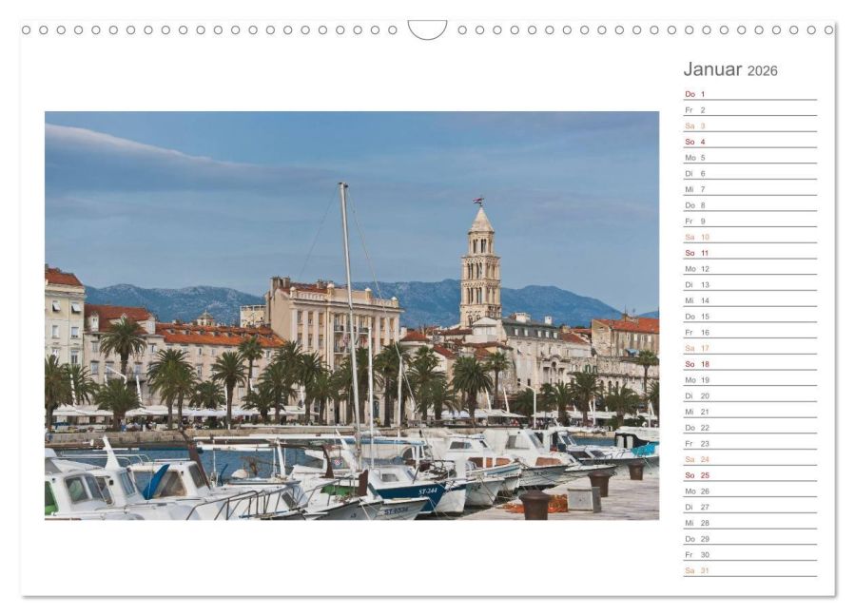Screen dimensions: 855x616
Task: Click the tall sailboat mast in the photo
Action: 350,304
